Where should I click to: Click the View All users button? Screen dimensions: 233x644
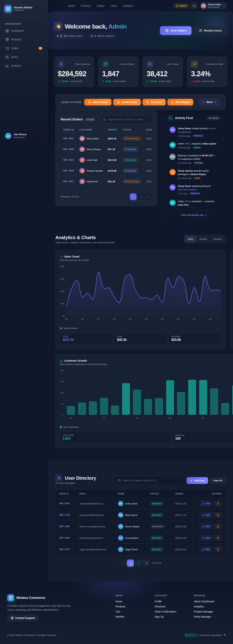pos(218,480)
